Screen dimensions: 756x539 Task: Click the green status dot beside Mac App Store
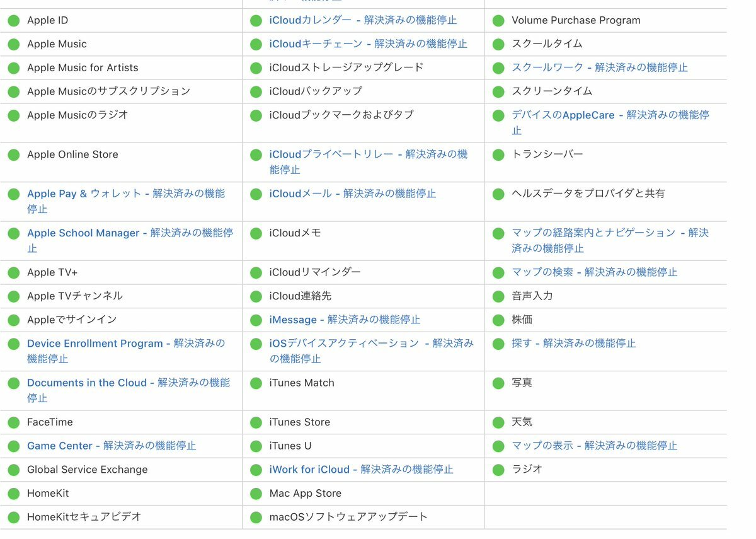click(256, 494)
